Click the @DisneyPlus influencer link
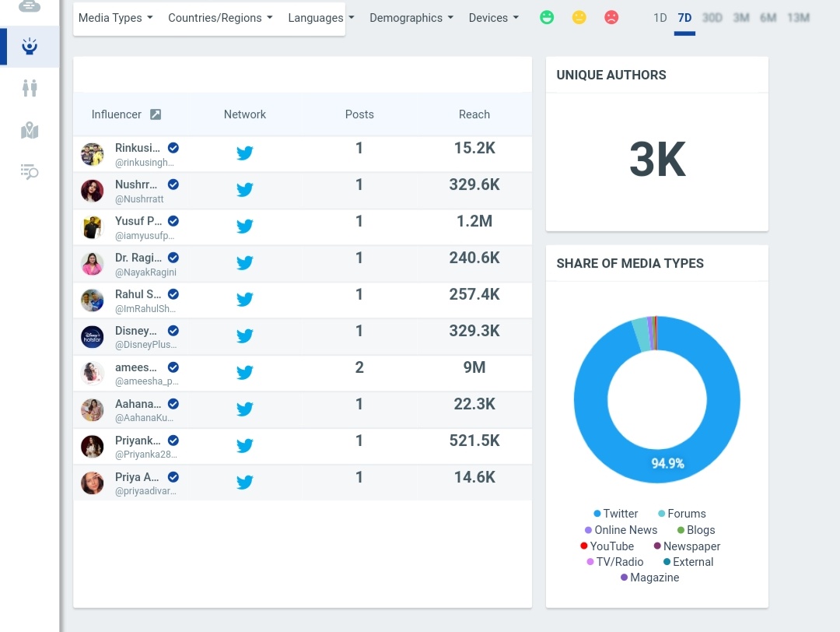Screen dimensions: 840x632 [146, 344]
